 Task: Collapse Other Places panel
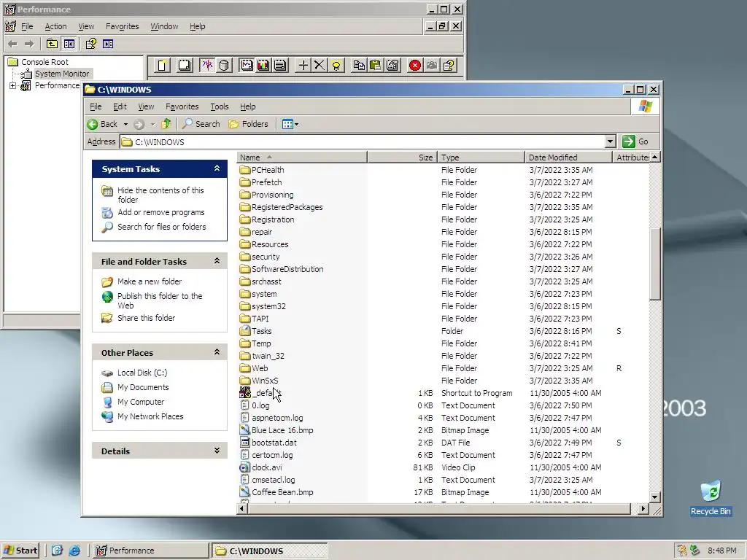click(217, 352)
